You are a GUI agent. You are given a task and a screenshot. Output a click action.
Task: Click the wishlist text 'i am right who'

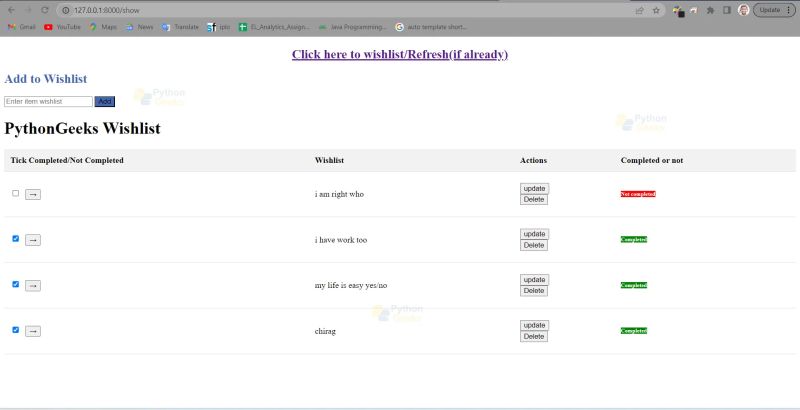coord(339,194)
